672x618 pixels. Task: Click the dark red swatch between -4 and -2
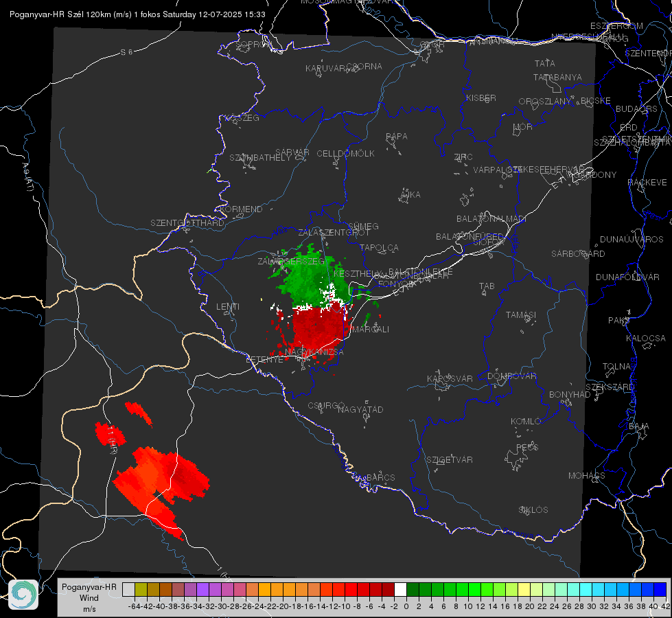pyautogui.click(x=388, y=589)
